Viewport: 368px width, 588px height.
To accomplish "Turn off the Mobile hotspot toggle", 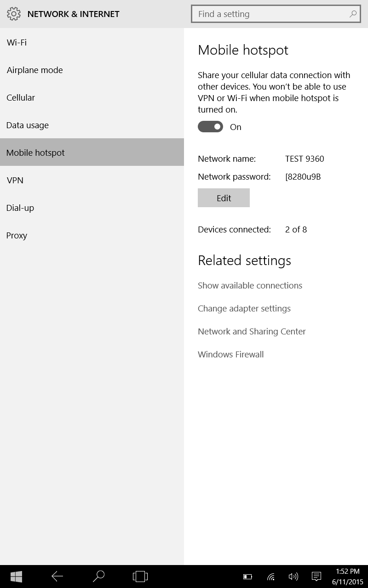I will pos(210,127).
